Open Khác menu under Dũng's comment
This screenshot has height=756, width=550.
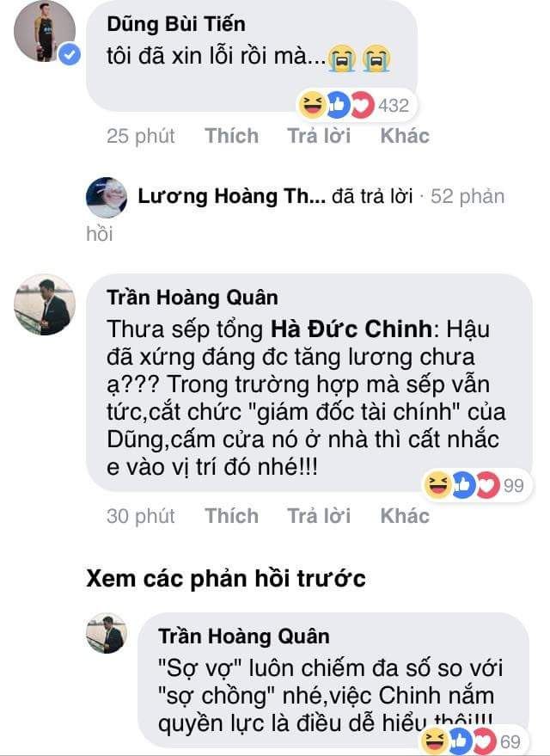click(x=405, y=136)
